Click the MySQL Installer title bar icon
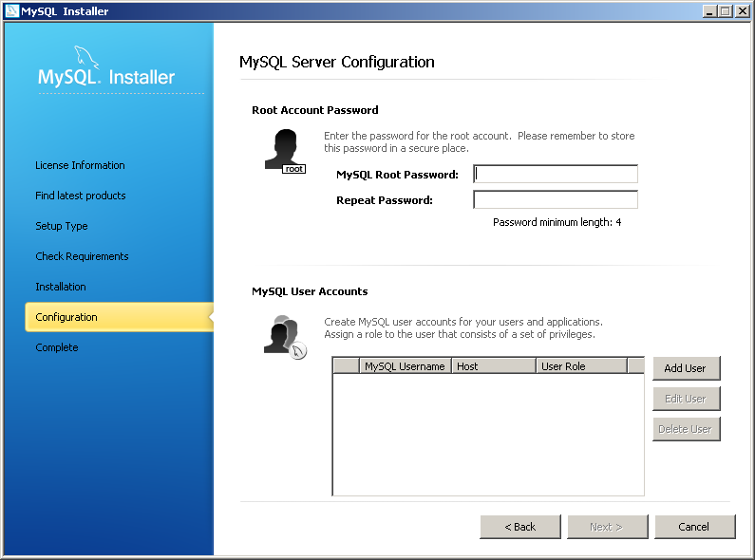Screen dimensions: 755x560 11,10
